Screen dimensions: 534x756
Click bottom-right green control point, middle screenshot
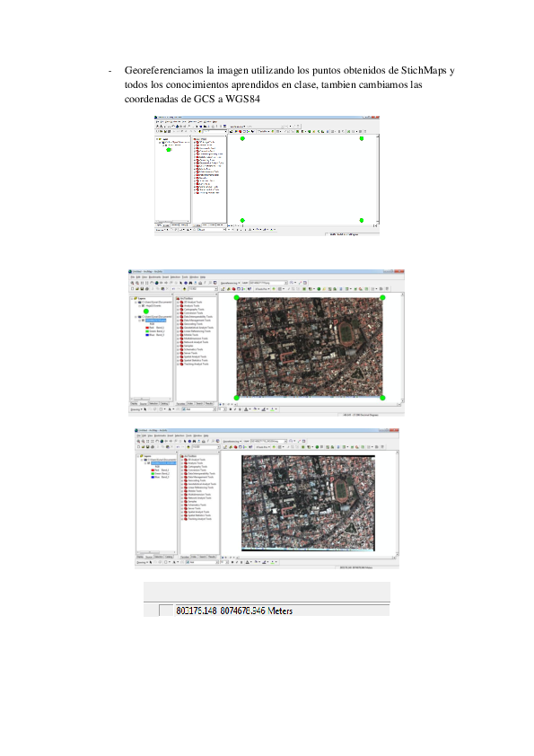click(382, 398)
